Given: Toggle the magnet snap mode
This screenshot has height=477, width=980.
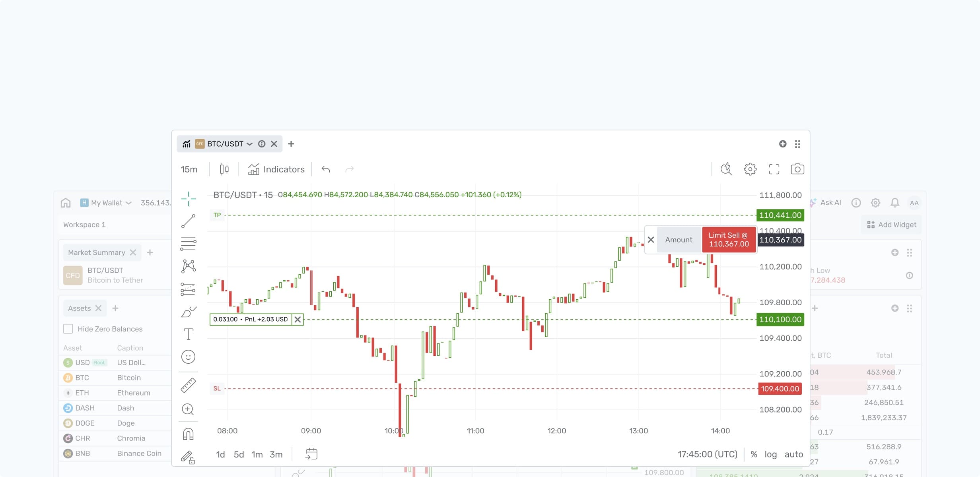Looking at the screenshot, I should pyautogui.click(x=189, y=434).
